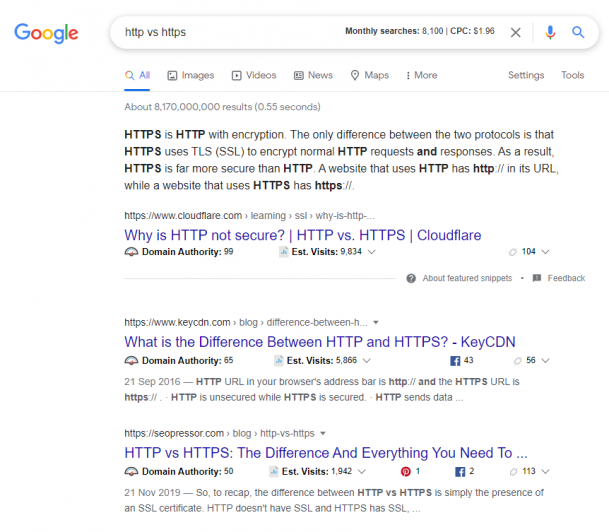Click the Images tab picture icon

[x=172, y=75]
